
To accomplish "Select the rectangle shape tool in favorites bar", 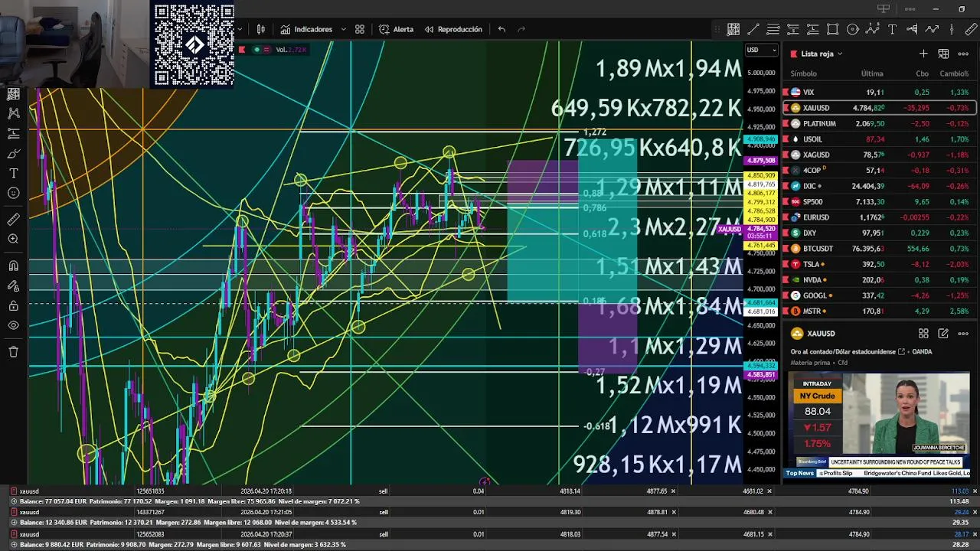I will tap(832, 29).
